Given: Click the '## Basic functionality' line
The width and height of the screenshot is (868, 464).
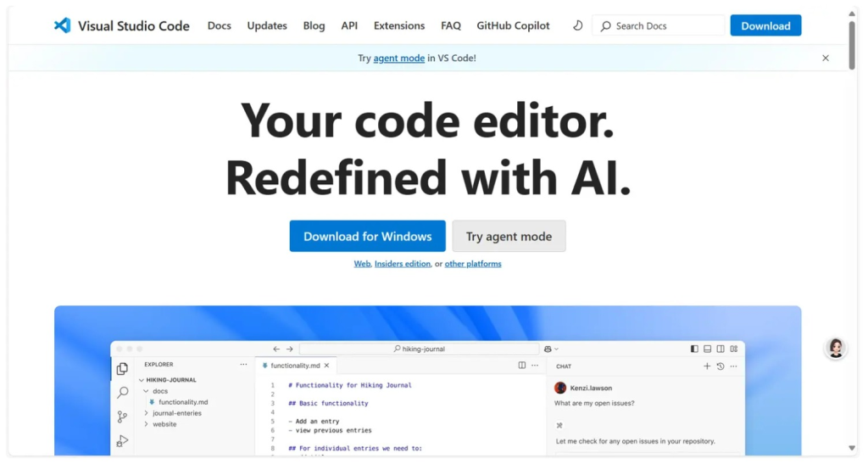Looking at the screenshot, I should coord(328,404).
